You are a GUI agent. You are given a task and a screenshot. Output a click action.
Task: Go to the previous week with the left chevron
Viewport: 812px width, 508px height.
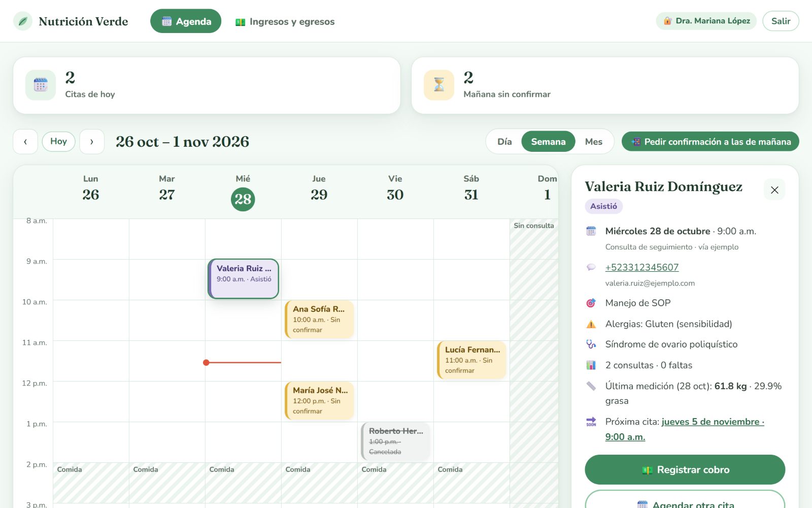click(x=25, y=142)
